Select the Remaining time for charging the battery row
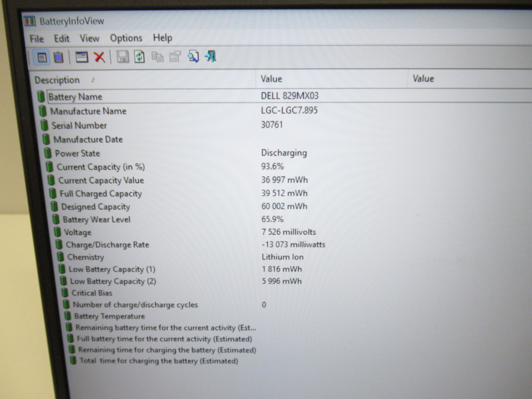Image resolution: width=532 pixels, height=399 pixels. pos(167,350)
